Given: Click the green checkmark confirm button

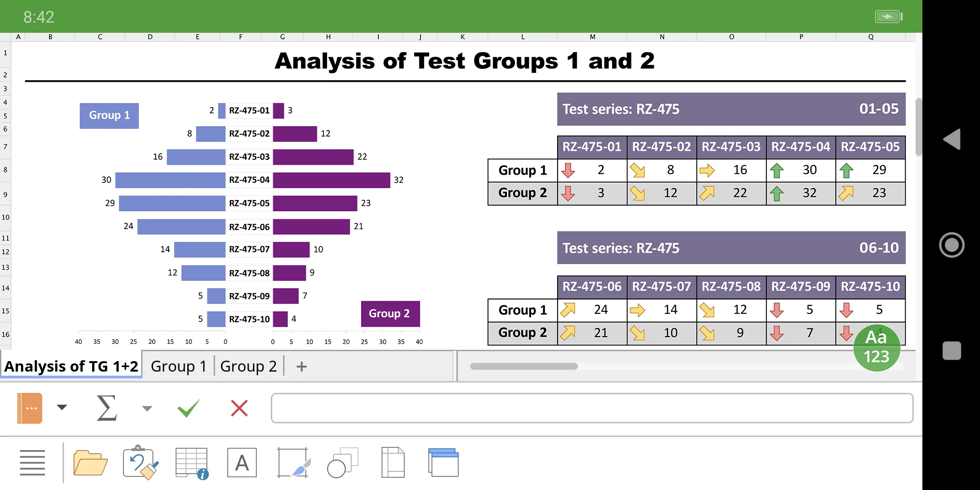Looking at the screenshot, I should 188,407.
